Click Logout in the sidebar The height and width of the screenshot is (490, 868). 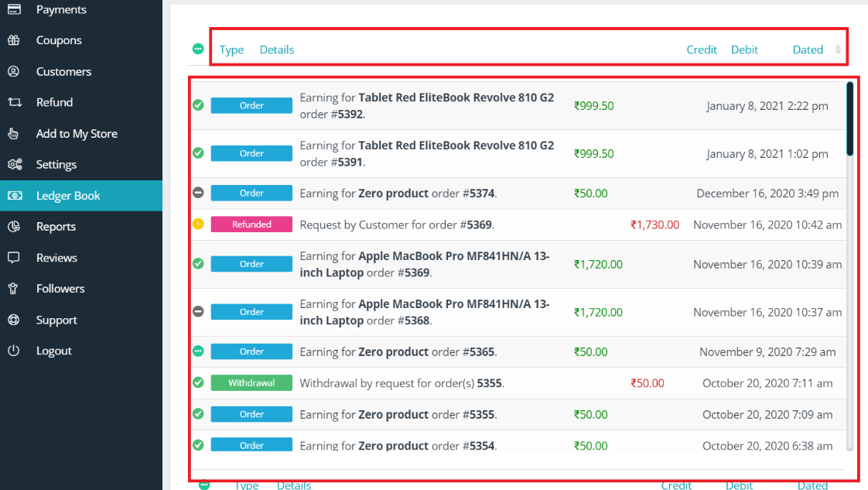tap(80, 351)
